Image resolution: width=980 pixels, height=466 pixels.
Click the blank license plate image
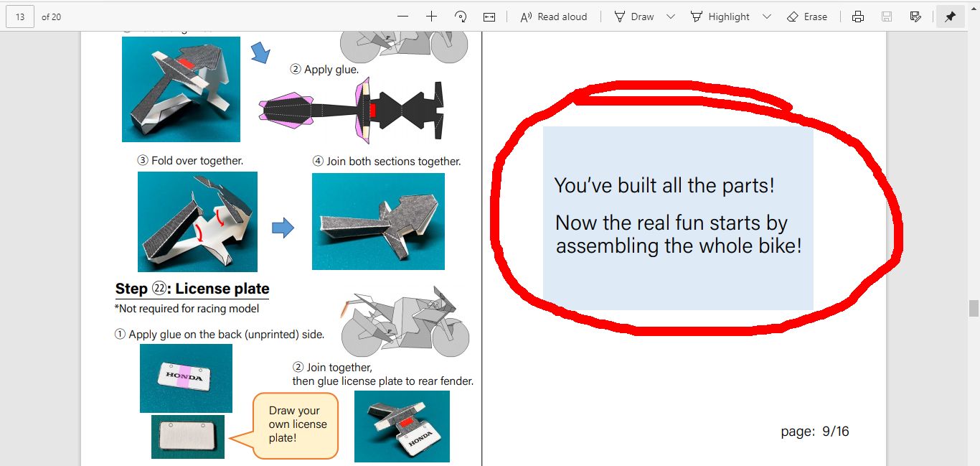[187, 437]
